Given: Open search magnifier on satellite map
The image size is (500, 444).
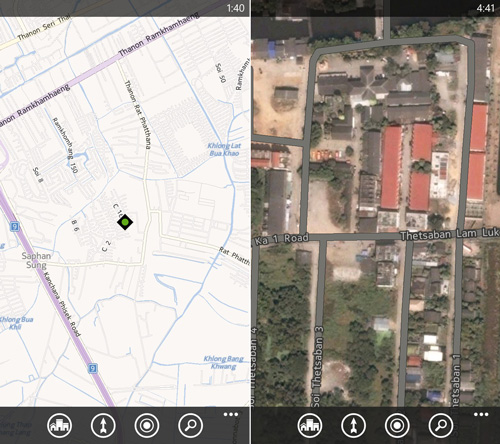Looking at the screenshot, I should point(441,425).
